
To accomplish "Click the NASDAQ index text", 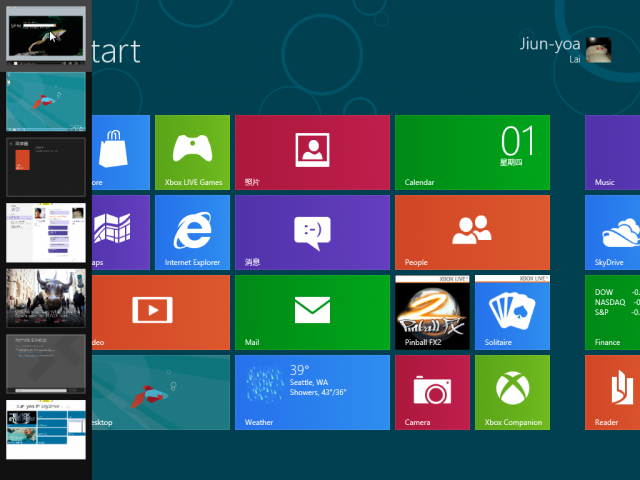I will pos(610,302).
